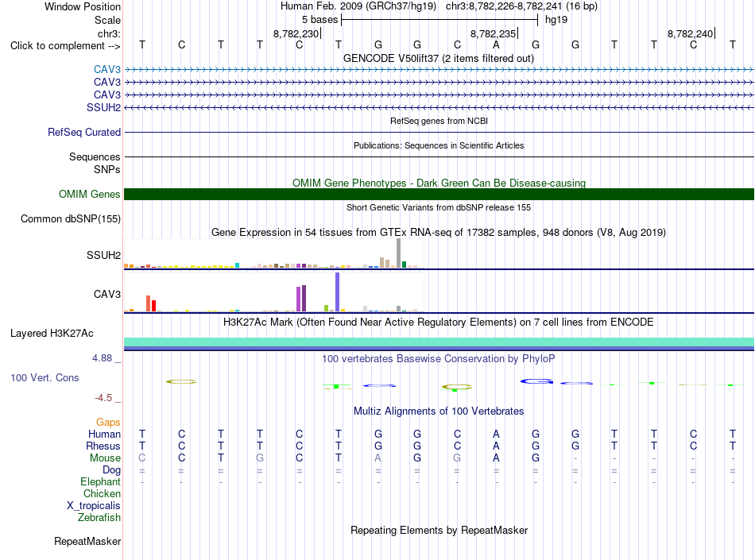755x560 pixels.
Task: Open the 100 Vert. Cons track settings
Action: [45, 377]
